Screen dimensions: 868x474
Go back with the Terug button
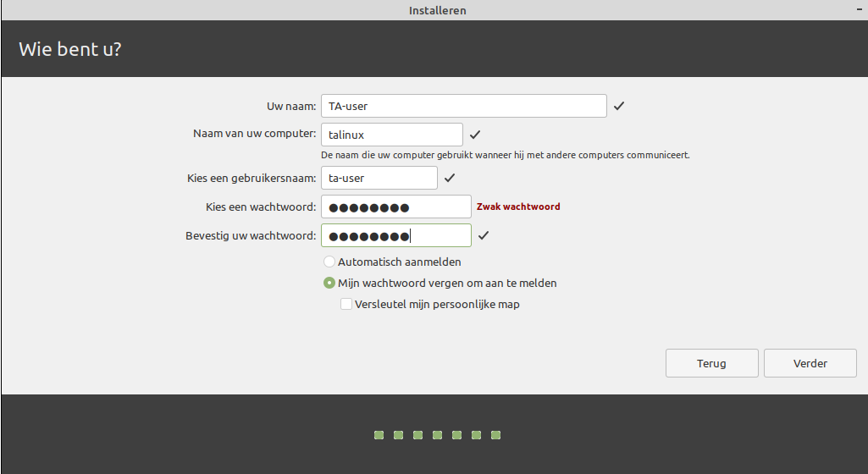click(x=711, y=363)
